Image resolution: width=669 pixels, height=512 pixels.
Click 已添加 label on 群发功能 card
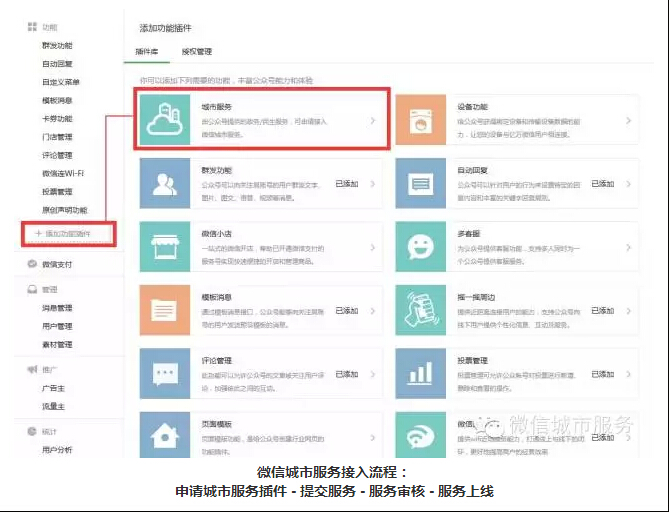(347, 184)
